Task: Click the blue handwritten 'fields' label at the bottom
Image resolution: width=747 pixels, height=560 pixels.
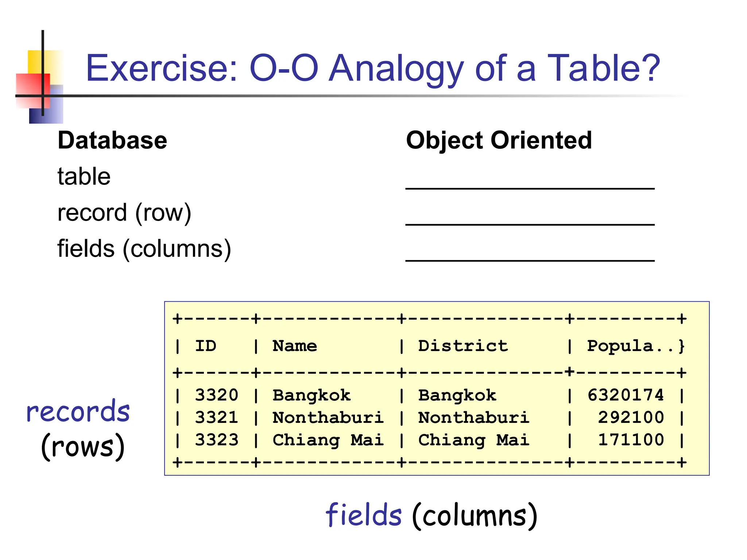Action: 363,515
